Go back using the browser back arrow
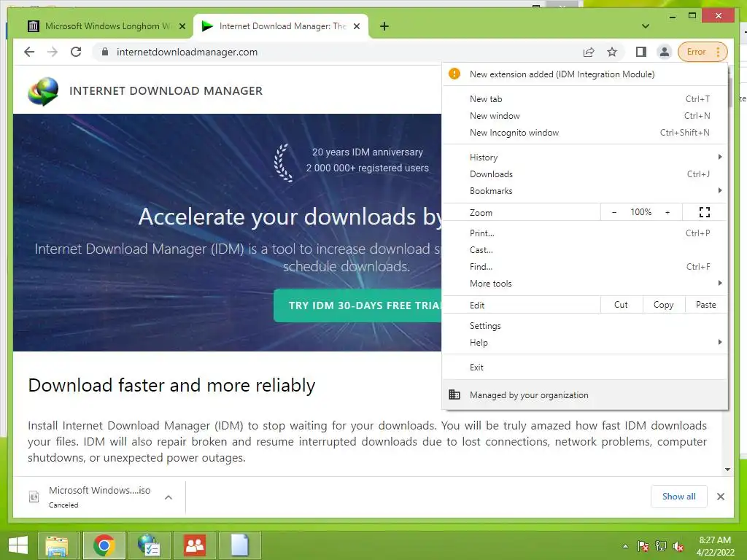The width and height of the screenshot is (747, 560). coord(29,52)
